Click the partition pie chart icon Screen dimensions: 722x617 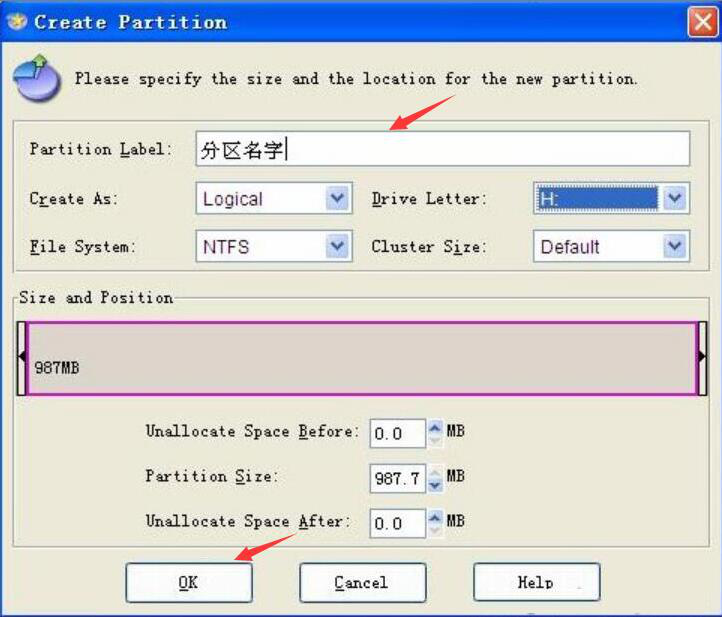[x=37, y=78]
